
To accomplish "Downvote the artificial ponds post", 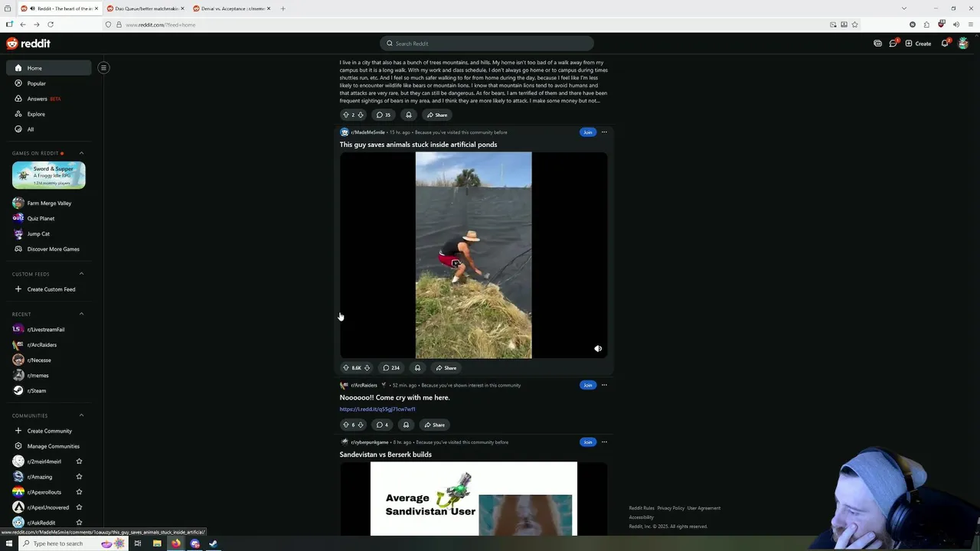I will tap(367, 367).
